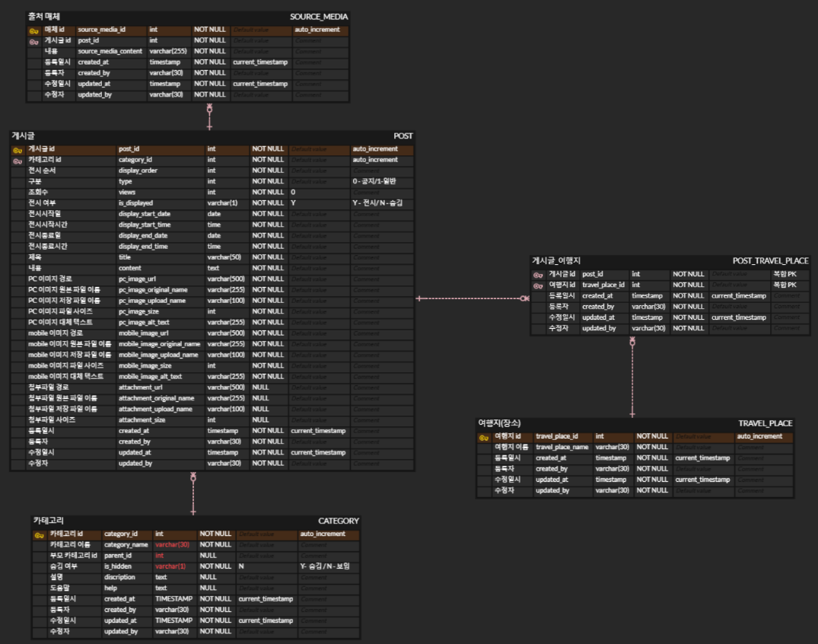Image resolution: width=818 pixels, height=644 pixels.
Task: Click the primary key icon of post_id in the POST table
Action: (x=18, y=150)
